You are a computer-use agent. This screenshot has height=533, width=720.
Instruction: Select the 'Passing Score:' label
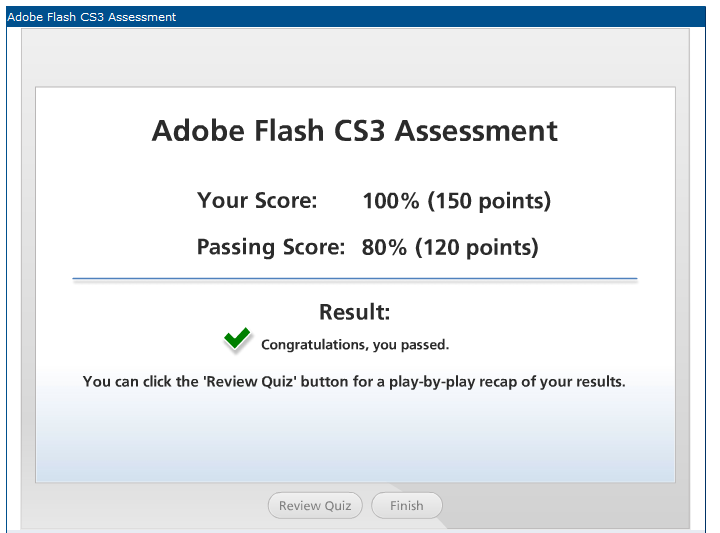[270, 247]
